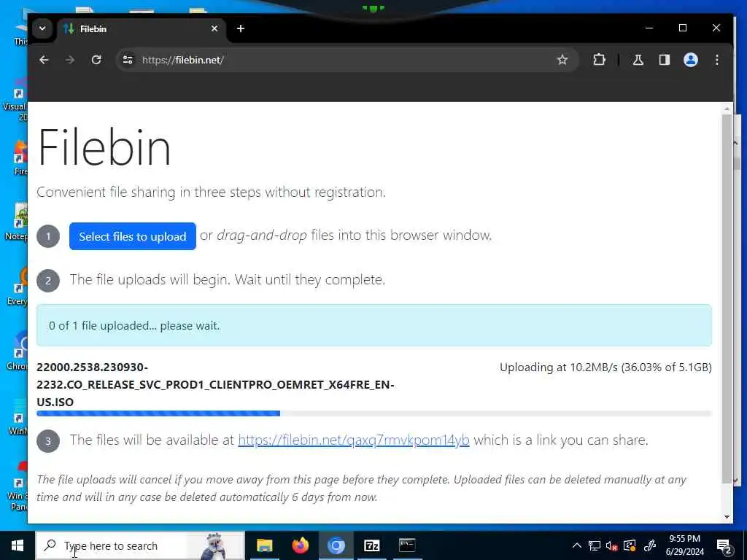Reload the Filebin page
Viewport: 747px width, 560px height.
(96, 60)
